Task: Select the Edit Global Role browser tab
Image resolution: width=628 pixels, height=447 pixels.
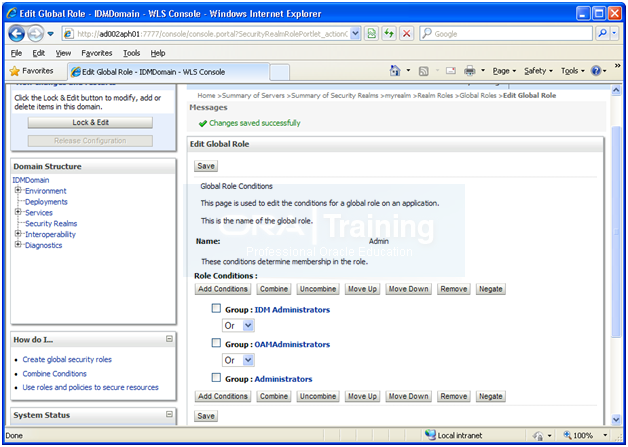Action: pos(168,72)
